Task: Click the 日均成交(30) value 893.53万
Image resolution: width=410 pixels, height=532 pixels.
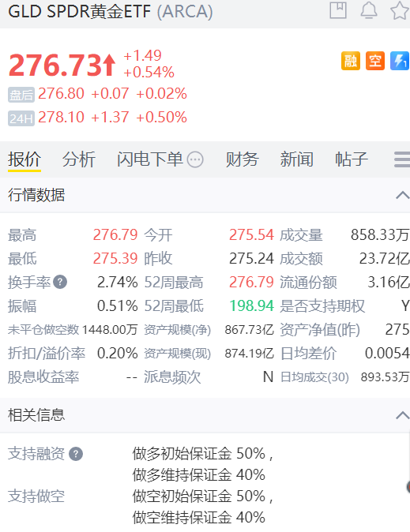Action: [x=386, y=377]
